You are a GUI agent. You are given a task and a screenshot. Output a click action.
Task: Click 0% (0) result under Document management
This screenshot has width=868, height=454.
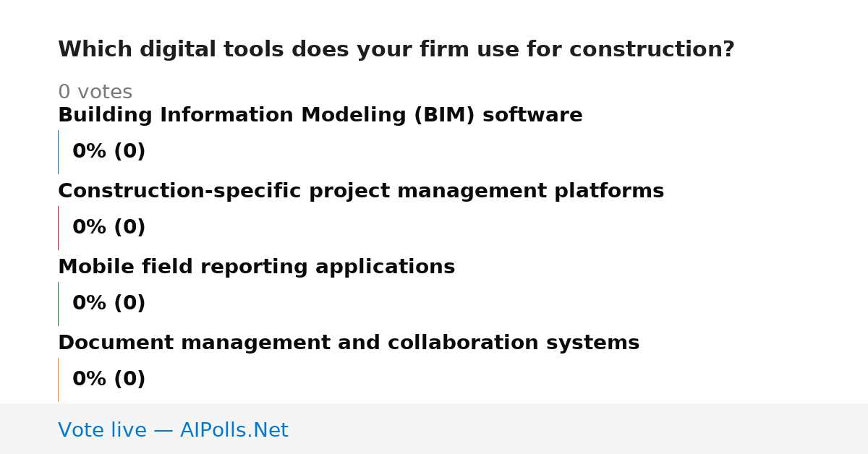pos(109,380)
